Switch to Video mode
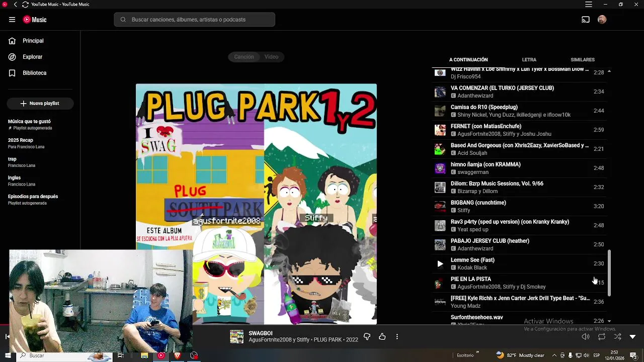Viewport: 644px width, 362px height. click(272, 57)
